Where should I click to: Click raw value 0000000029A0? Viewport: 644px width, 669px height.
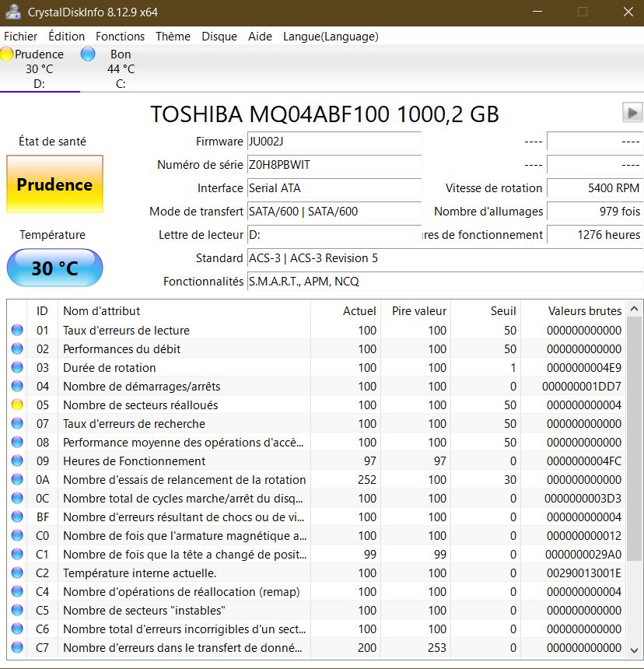[583, 554]
